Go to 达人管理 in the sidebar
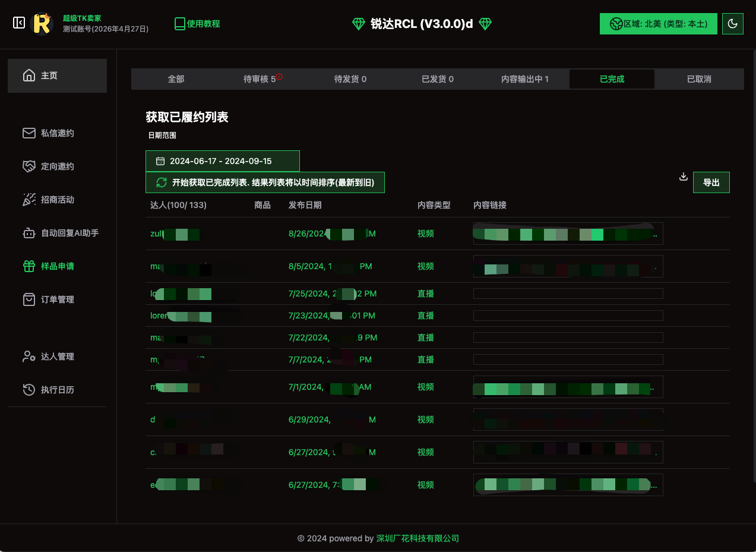The image size is (756, 552). [x=57, y=357]
